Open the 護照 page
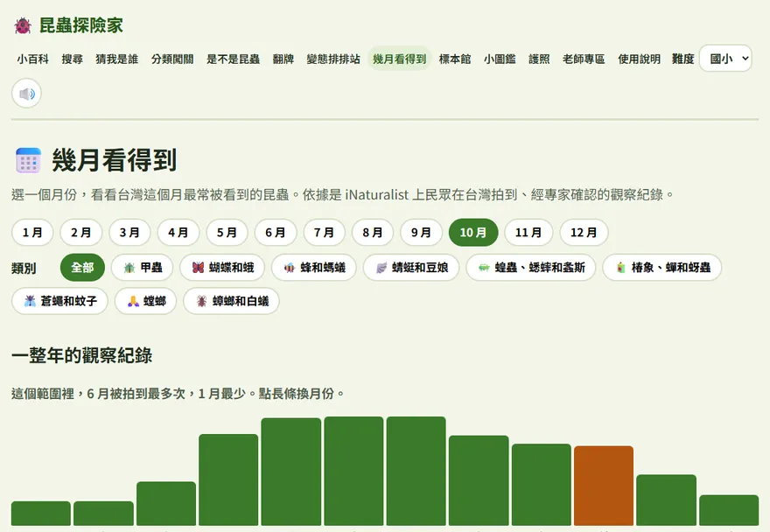The height and width of the screenshot is (532, 770). (x=539, y=59)
